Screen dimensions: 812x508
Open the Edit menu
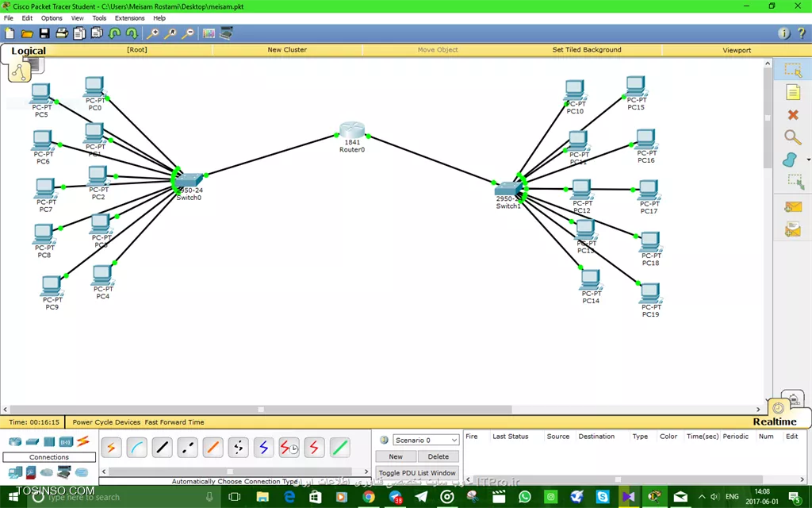pos(28,18)
